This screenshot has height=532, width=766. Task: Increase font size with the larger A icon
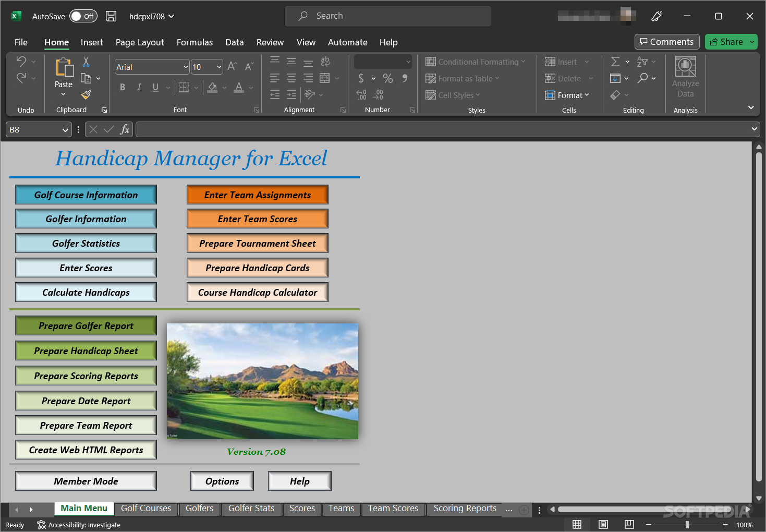(x=233, y=66)
